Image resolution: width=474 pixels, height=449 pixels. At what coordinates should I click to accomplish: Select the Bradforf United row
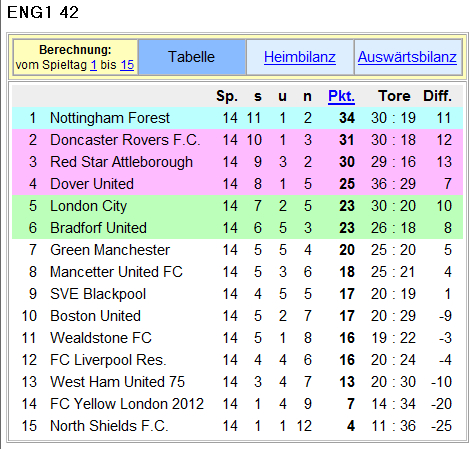(x=237, y=228)
